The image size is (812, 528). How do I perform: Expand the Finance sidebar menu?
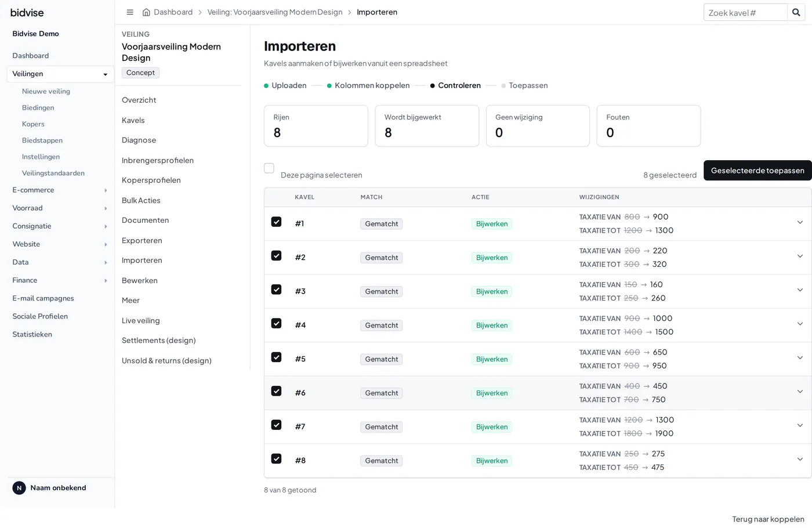[60, 280]
